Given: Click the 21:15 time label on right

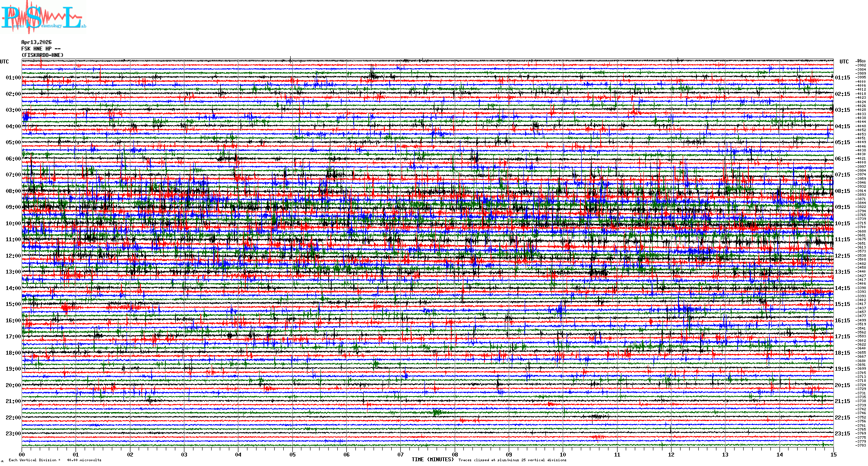Looking at the screenshot, I should tap(842, 401).
